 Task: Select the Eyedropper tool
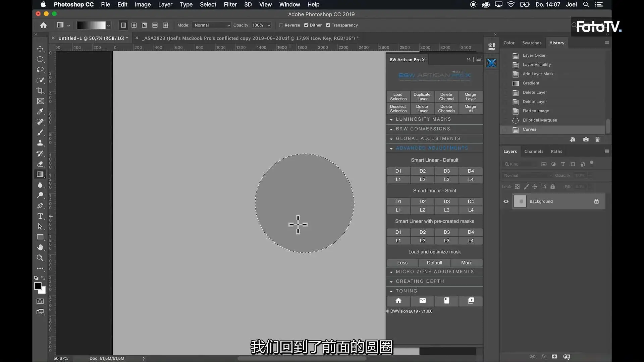(40, 111)
